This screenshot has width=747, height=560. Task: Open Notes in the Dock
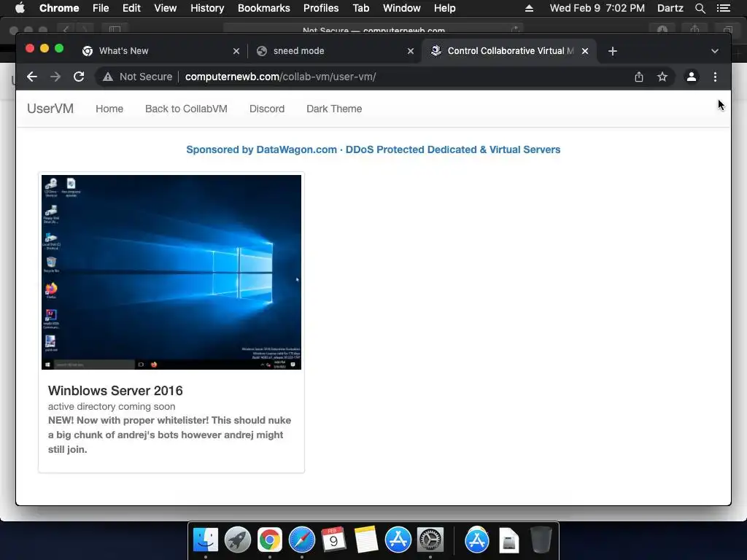coord(366,540)
